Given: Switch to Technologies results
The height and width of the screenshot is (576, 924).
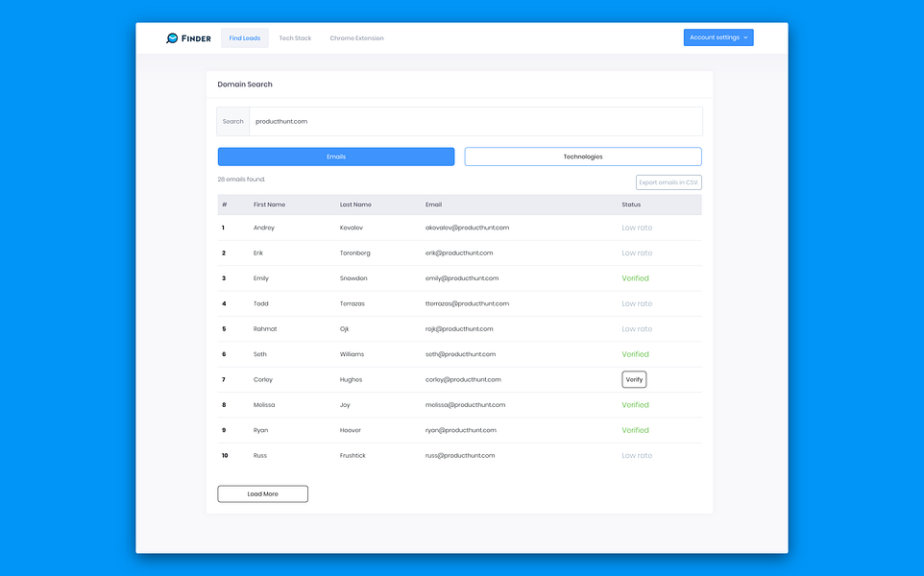Looking at the screenshot, I should tap(583, 156).
